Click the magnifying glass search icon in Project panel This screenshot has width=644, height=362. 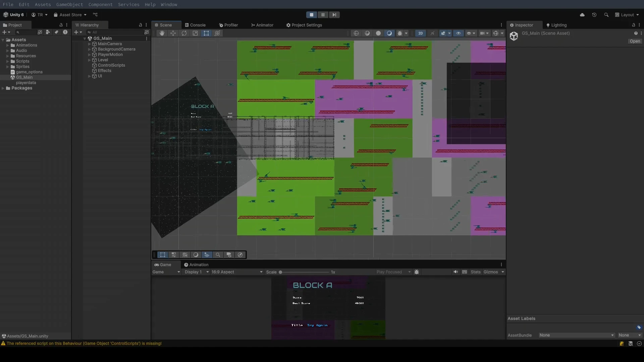coord(18,32)
